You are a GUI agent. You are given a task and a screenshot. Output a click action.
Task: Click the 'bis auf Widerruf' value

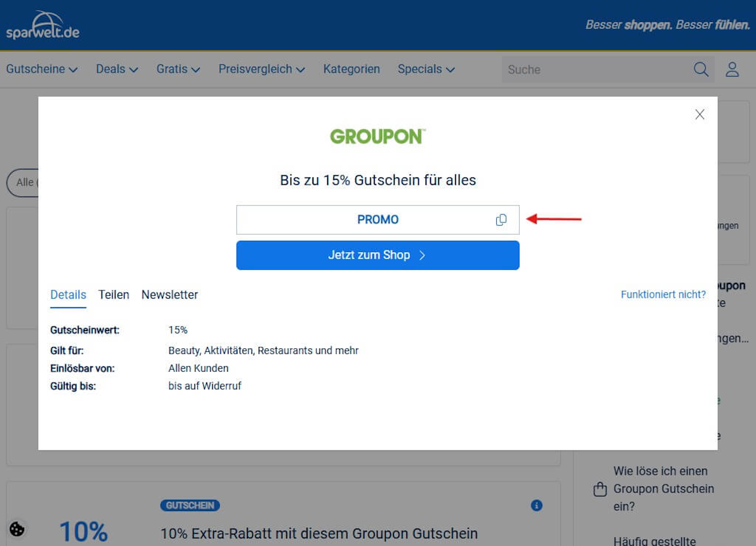pos(205,386)
